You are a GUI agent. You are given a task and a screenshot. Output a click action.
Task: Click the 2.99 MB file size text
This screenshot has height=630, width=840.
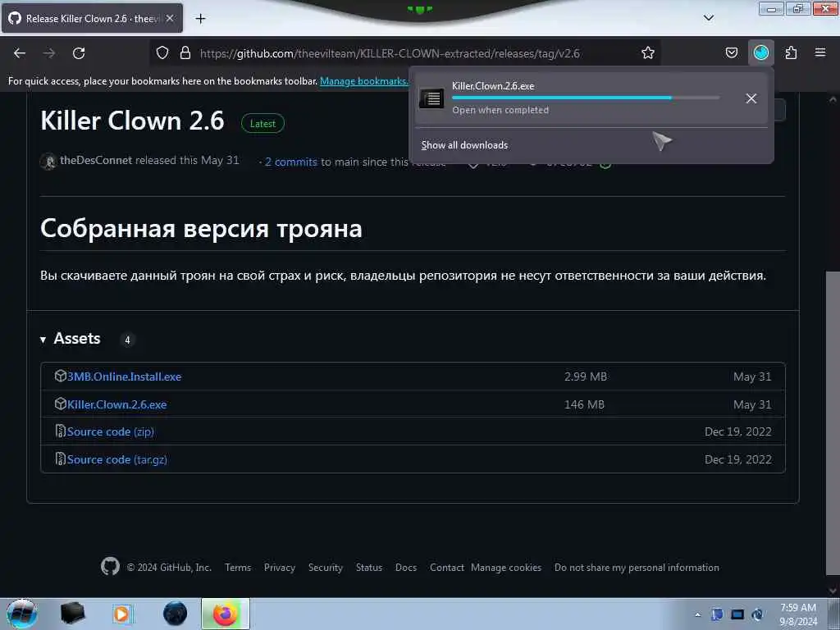point(586,377)
